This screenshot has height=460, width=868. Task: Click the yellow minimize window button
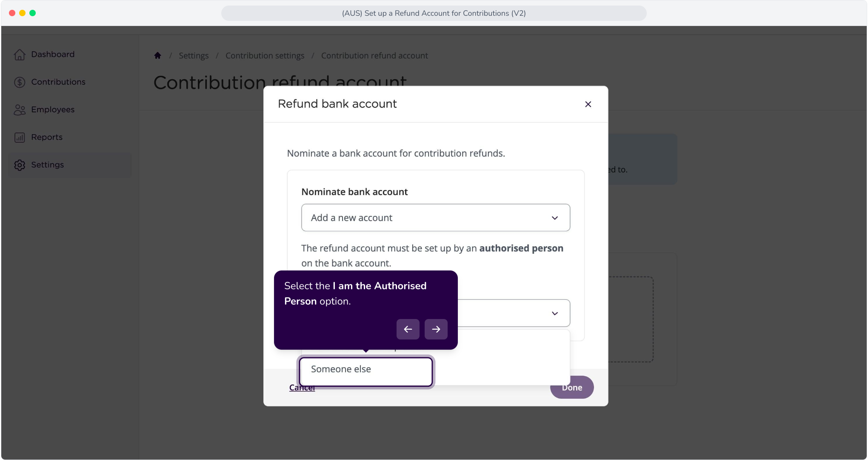23,13
